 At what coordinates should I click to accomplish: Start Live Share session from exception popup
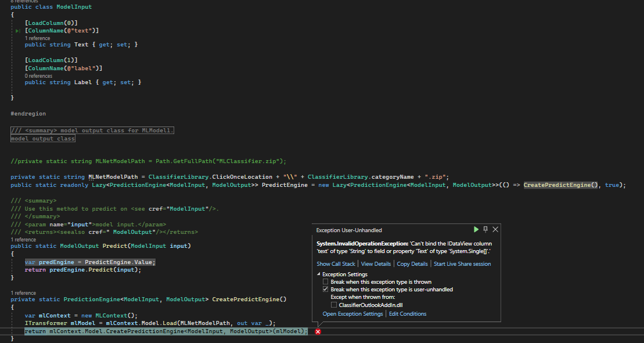pyautogui.click(x=463, y=264)
